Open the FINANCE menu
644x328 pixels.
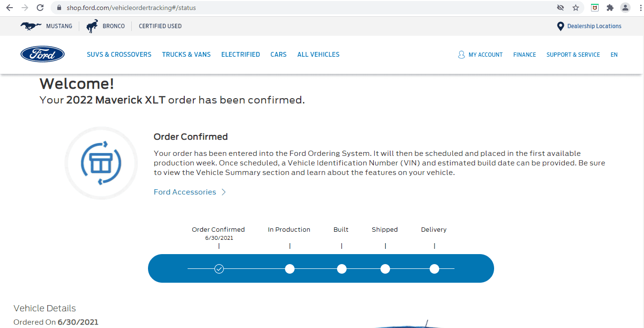click(525, 55)
